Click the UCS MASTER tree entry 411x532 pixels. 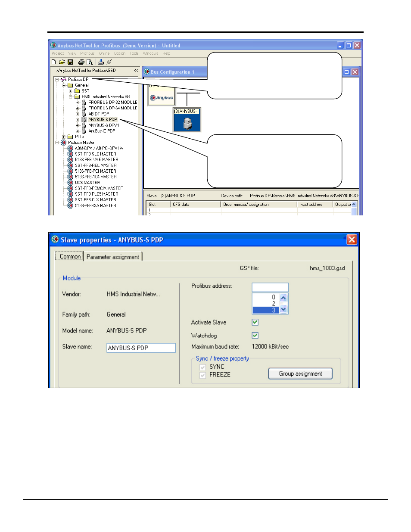coord(87,183)
